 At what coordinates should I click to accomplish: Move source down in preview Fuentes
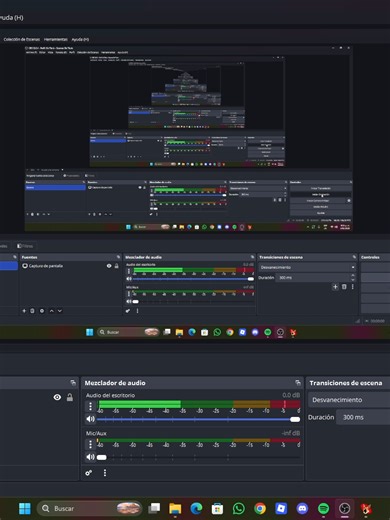point(60,311)
